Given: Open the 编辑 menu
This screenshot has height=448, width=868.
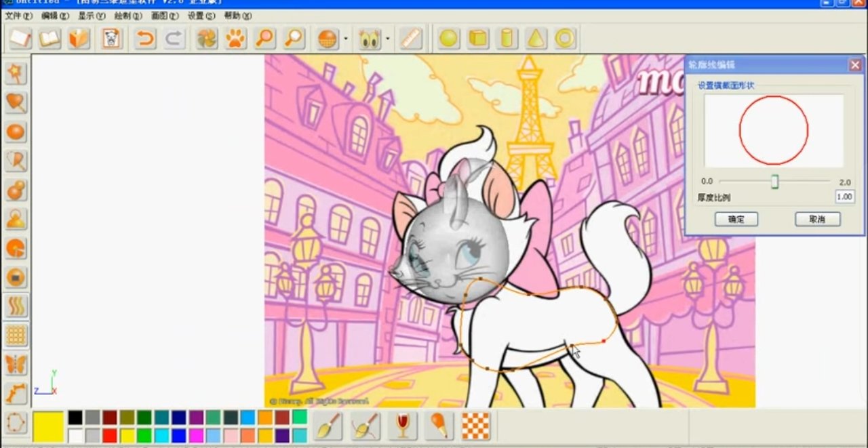Looking at the screenshot, I should (55, 16).
